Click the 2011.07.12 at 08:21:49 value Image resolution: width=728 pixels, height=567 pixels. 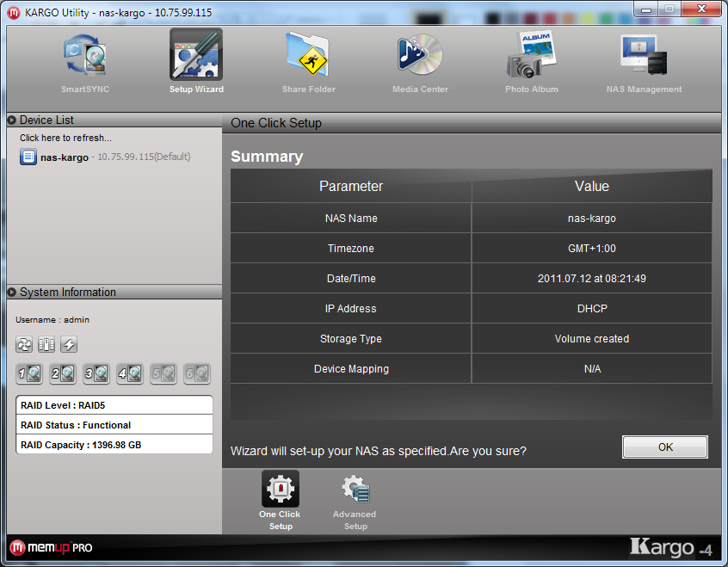(x=592, y=278)
